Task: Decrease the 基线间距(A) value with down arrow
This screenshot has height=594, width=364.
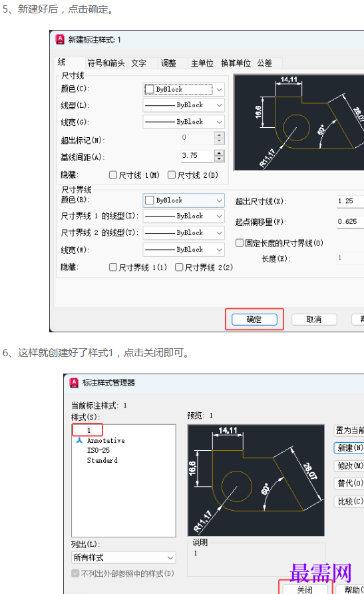Action: pos(219,158)
